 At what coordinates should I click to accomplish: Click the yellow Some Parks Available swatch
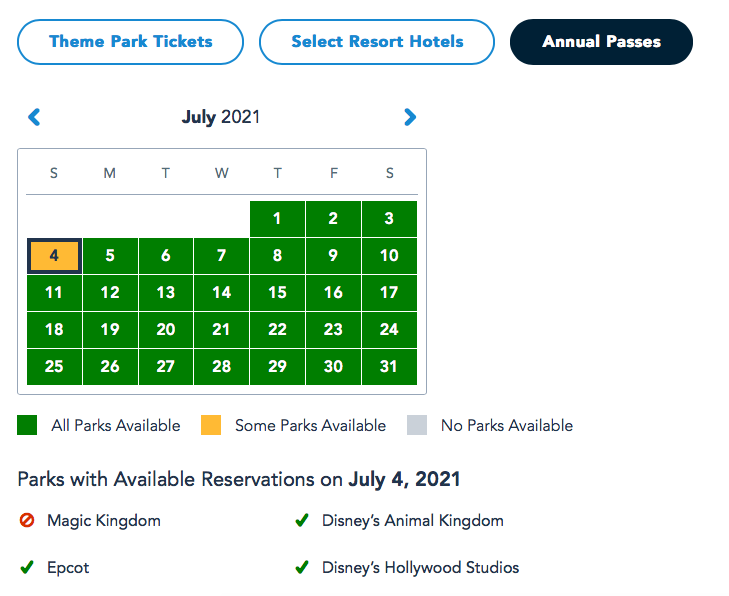(x=211, y=425)
